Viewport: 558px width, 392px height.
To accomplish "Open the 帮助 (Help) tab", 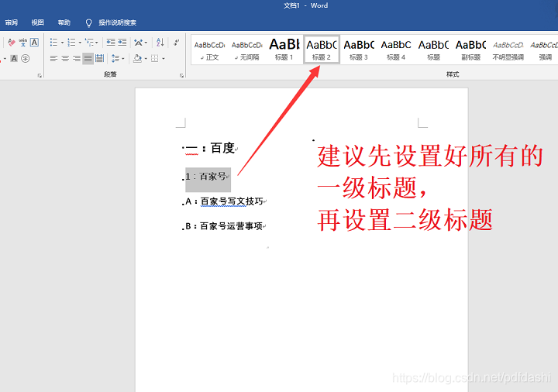I will pyautogui.click(x=64, y=22).
